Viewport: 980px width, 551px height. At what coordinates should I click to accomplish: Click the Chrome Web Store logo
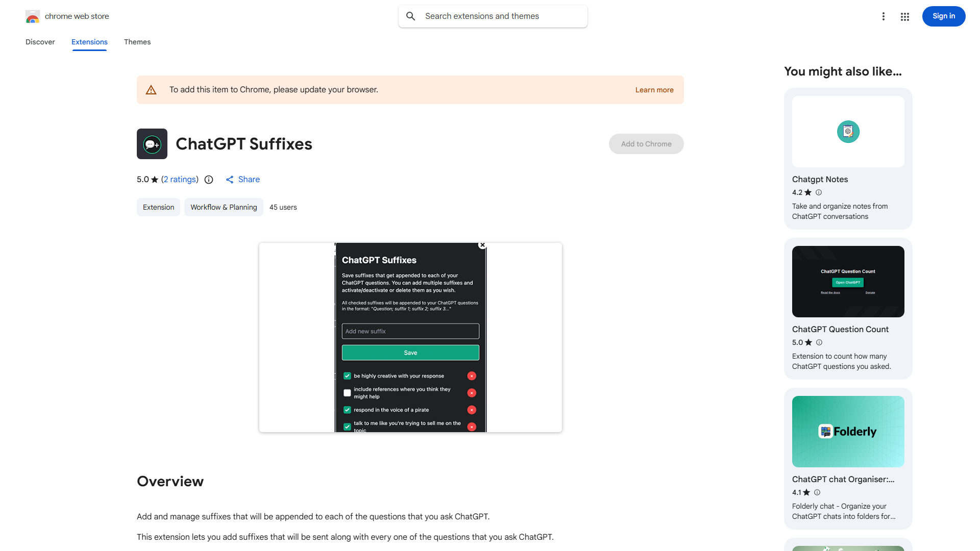(33, 16)
